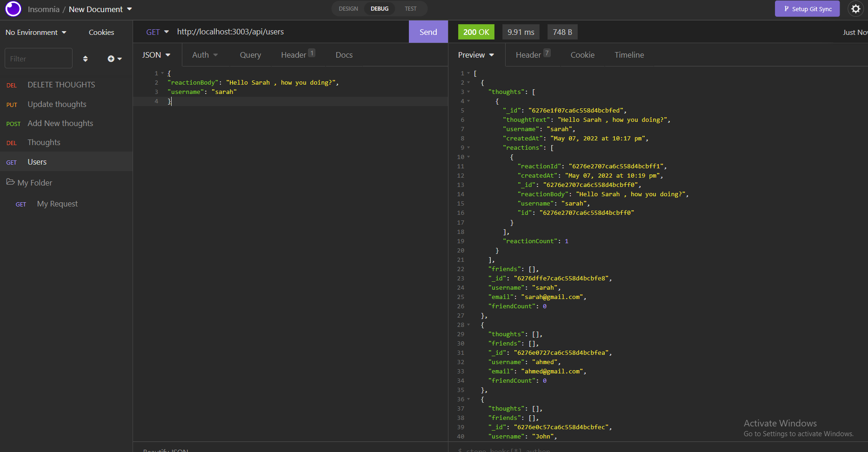The width and height of the screenshot is (868, 452).
Task: Open the Cookies manager
Action: click(101, 32)
